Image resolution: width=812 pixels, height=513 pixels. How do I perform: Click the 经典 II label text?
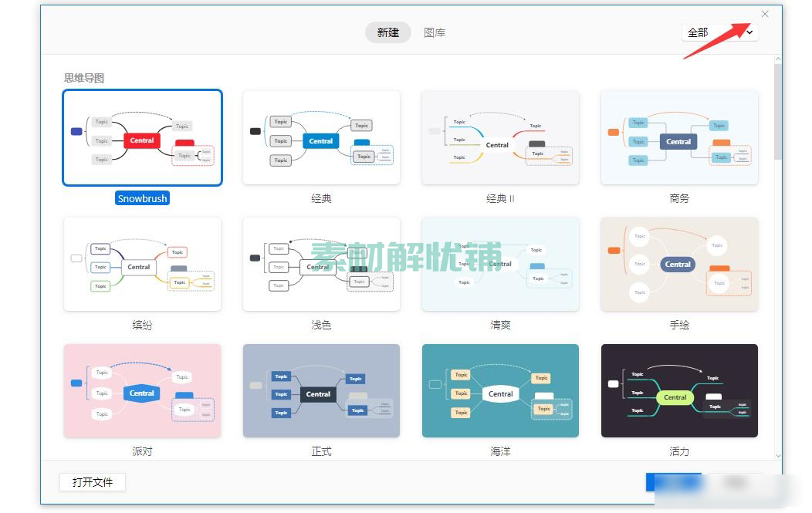[x=500, y=198]
